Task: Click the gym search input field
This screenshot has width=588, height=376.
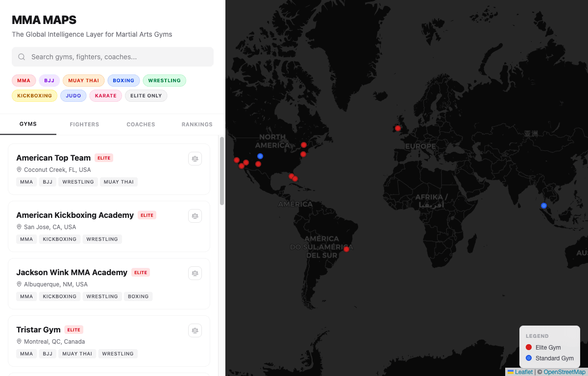Action: [x=113, y=57]
